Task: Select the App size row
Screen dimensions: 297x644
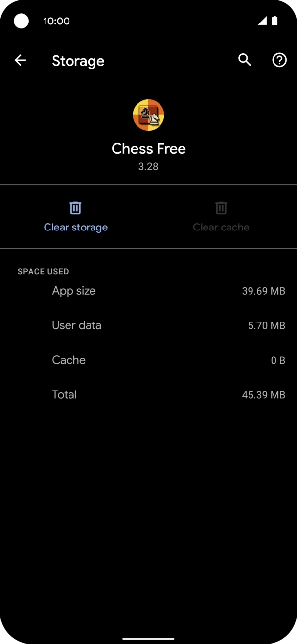Action: [x=148, y=291]
